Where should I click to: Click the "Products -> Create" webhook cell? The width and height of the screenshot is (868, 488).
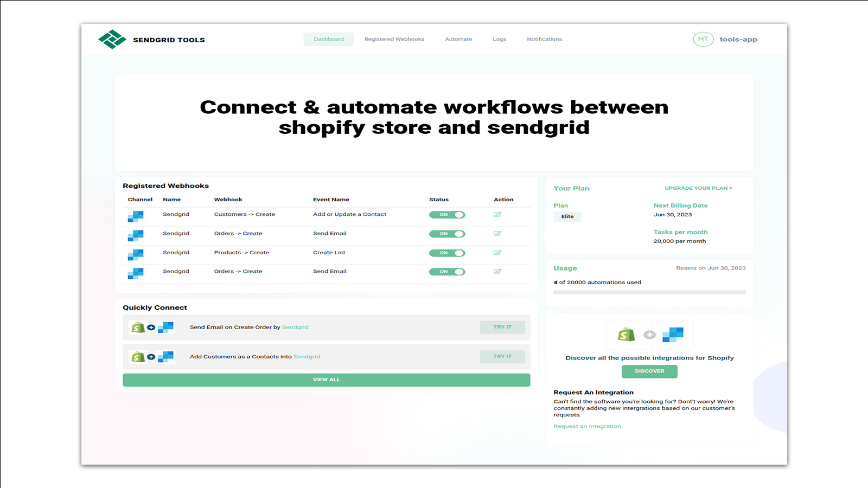pos(241,253)
